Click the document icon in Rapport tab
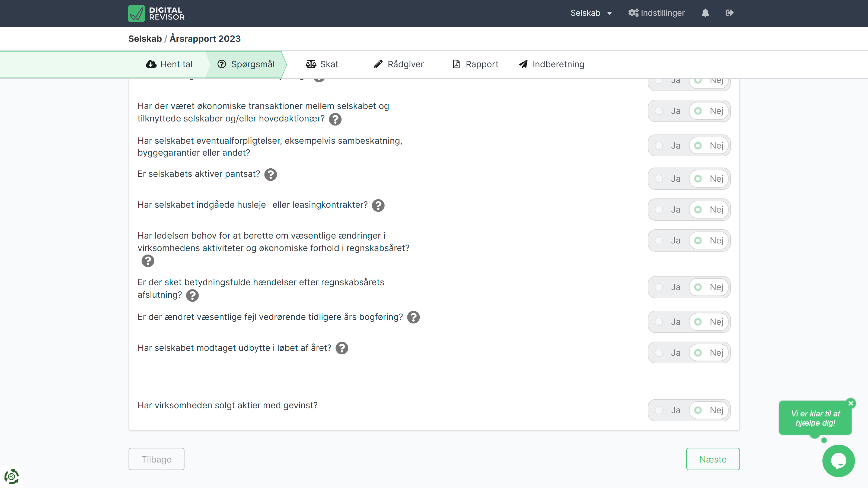 pos(456,64)
